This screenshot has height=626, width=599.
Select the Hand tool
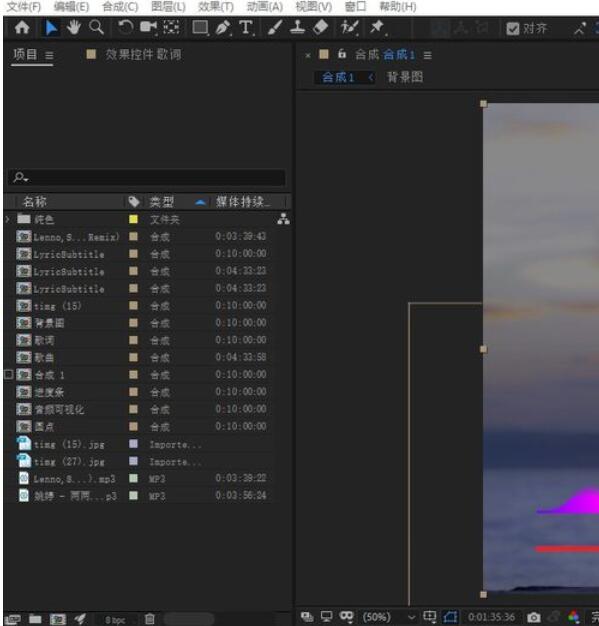(x=74, y=28)
